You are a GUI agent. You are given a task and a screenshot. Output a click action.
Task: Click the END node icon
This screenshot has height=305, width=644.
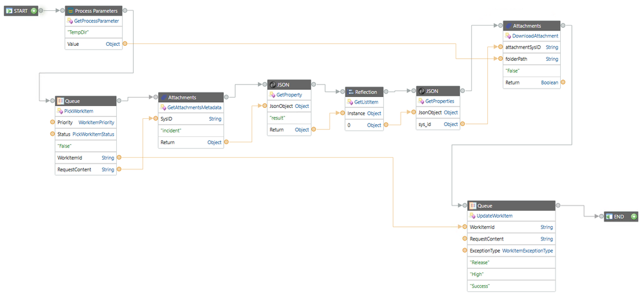tap(610, 216)
